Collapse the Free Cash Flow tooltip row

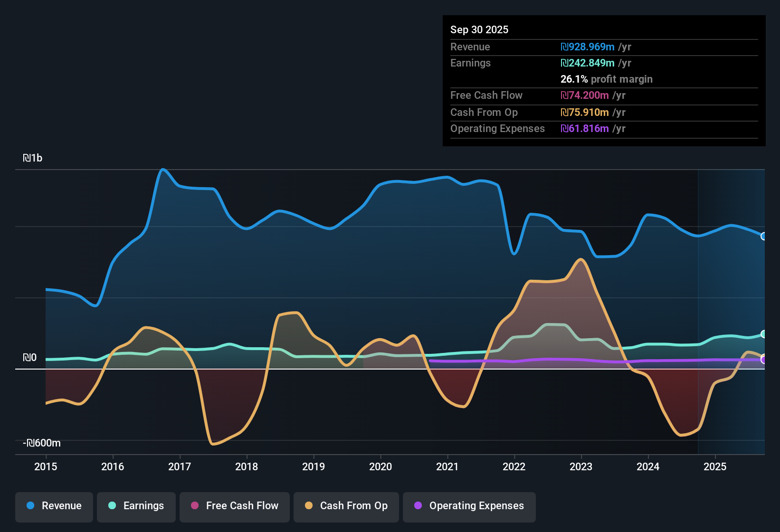(486, 95)
